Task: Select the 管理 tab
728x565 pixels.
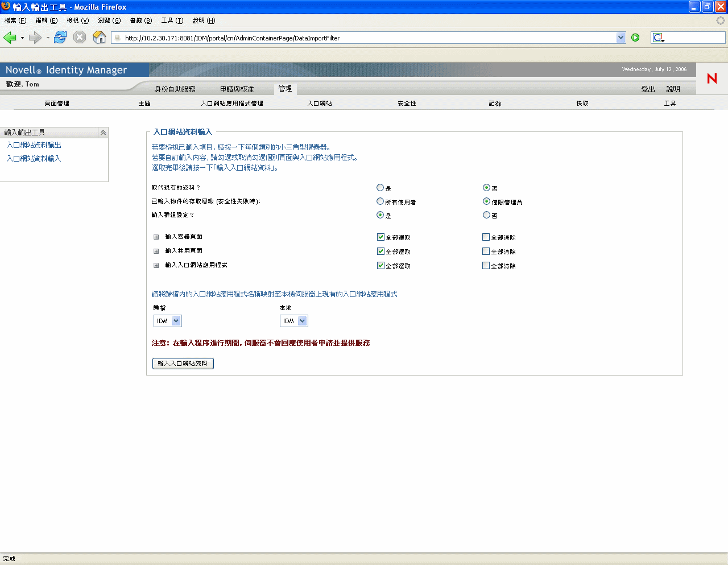Action: pos(285,89)
